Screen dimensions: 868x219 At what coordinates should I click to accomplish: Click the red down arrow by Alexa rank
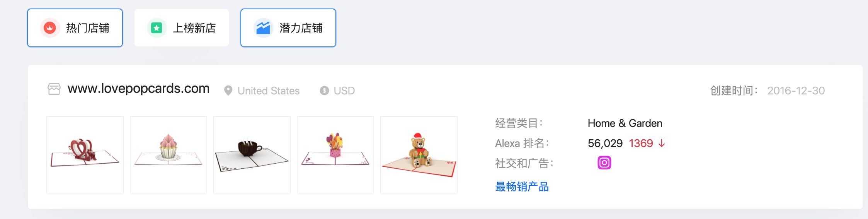click(662, 143)
